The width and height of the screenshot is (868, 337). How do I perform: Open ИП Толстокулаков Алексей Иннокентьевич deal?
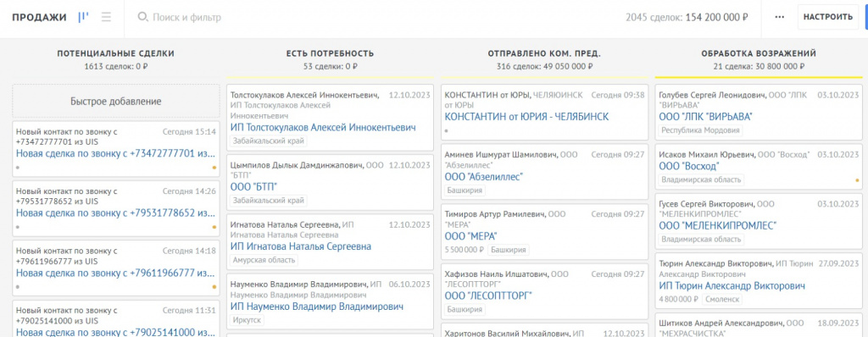point(323,127)
